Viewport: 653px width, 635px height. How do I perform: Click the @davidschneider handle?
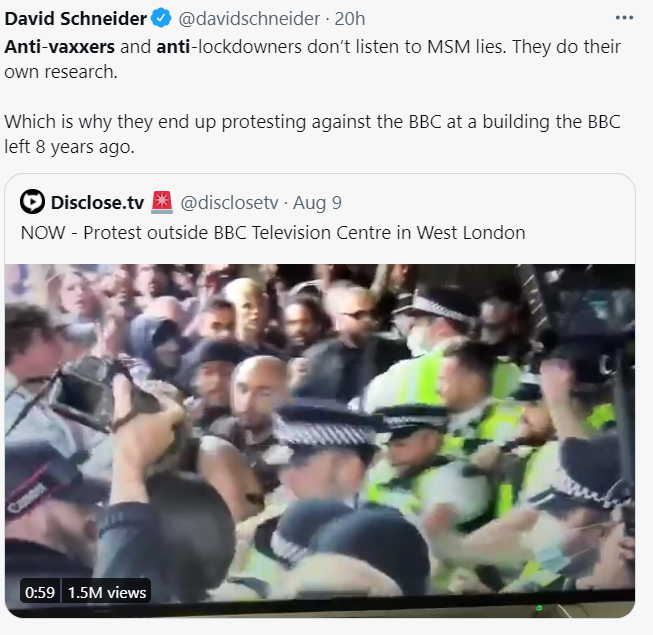click(250, 19)
